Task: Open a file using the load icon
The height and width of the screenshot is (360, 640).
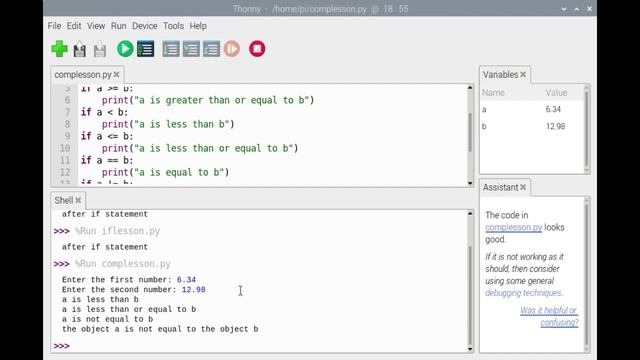Action: coord(80,49)
